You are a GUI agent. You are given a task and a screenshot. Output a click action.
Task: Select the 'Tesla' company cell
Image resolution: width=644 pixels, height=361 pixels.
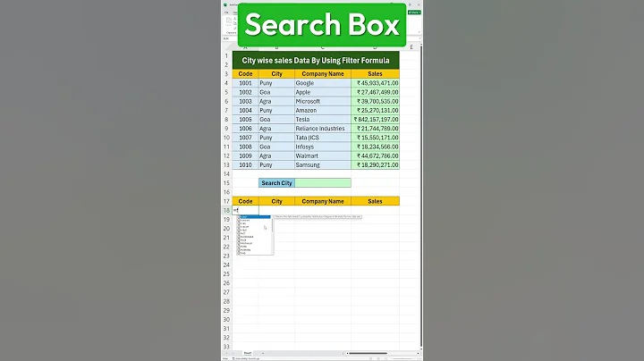click(x=323, y=120)
